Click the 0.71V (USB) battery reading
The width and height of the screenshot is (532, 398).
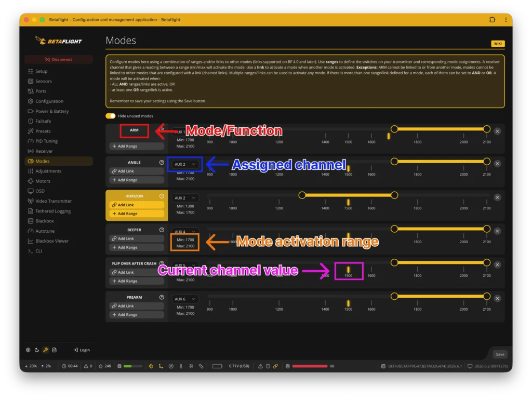(239, 366)
